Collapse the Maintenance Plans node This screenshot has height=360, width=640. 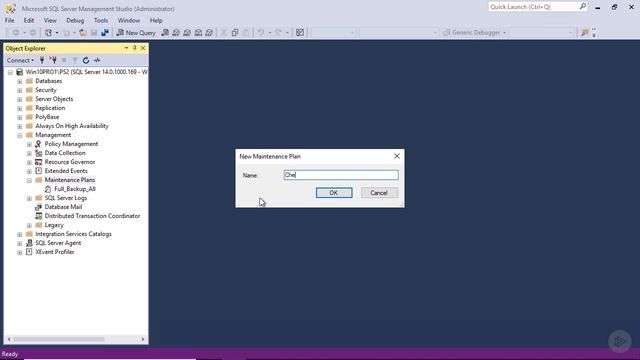click(29, 180)
